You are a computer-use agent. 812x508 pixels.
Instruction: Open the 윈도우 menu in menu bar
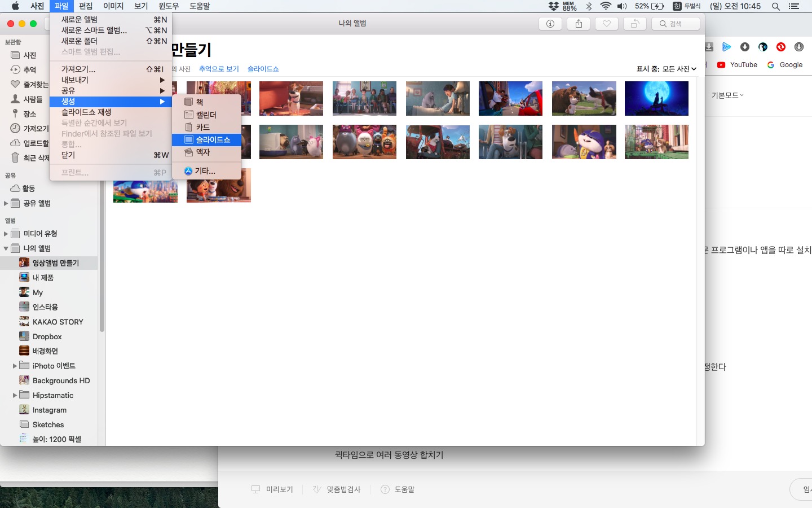click(x=169, y=6)
